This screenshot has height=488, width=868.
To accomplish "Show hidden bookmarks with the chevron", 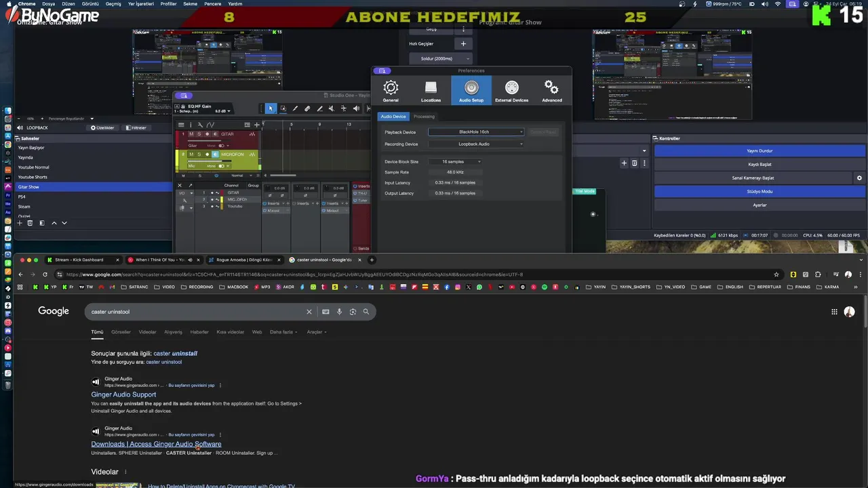I will 855,287.
